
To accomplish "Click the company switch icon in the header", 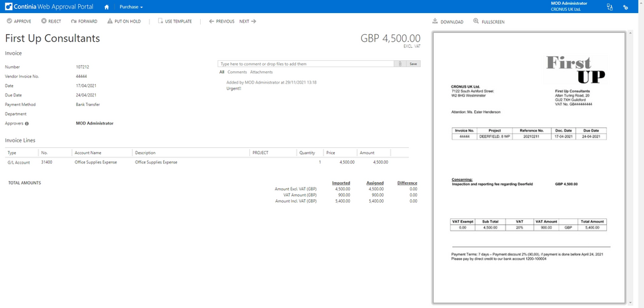I will tap(609, 7).
